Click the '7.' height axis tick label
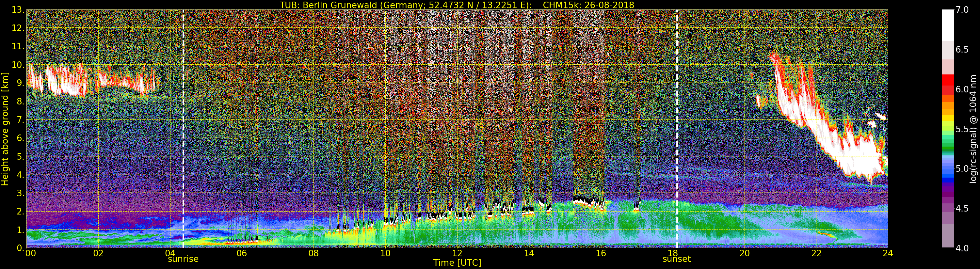Viewport: 980px width, 269px height. tap(21, 120)
